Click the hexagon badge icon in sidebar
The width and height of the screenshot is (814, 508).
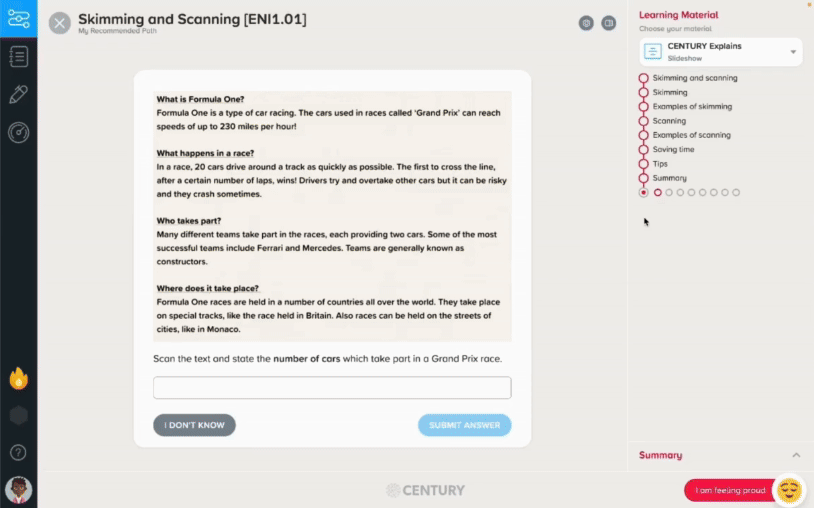click(19, 416)
